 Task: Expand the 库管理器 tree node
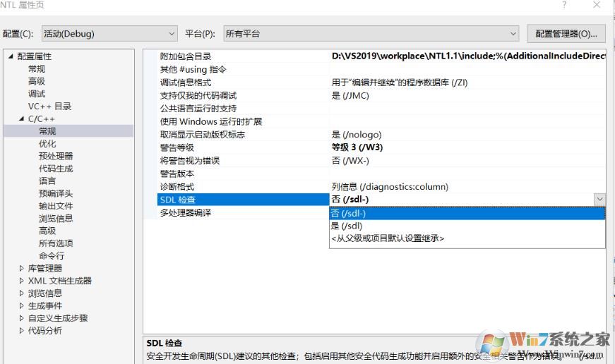[x=22, y=268]
